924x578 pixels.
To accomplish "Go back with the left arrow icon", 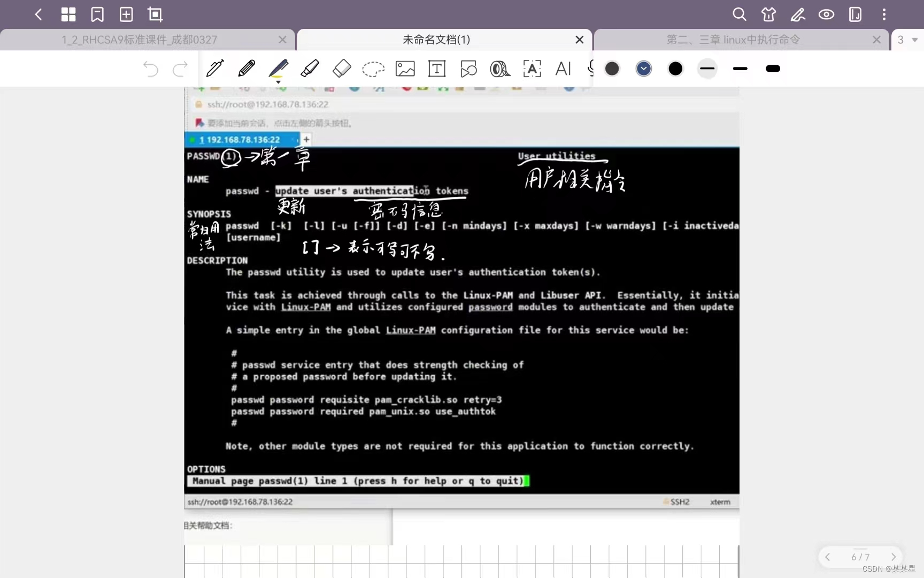I will coord(38,14).
